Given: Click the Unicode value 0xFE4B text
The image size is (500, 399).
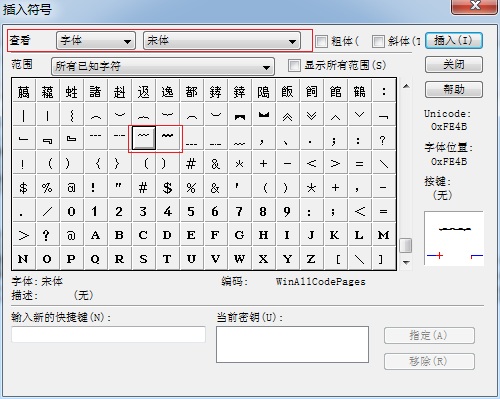Looking at the screenshot, I should pos(449,127).
